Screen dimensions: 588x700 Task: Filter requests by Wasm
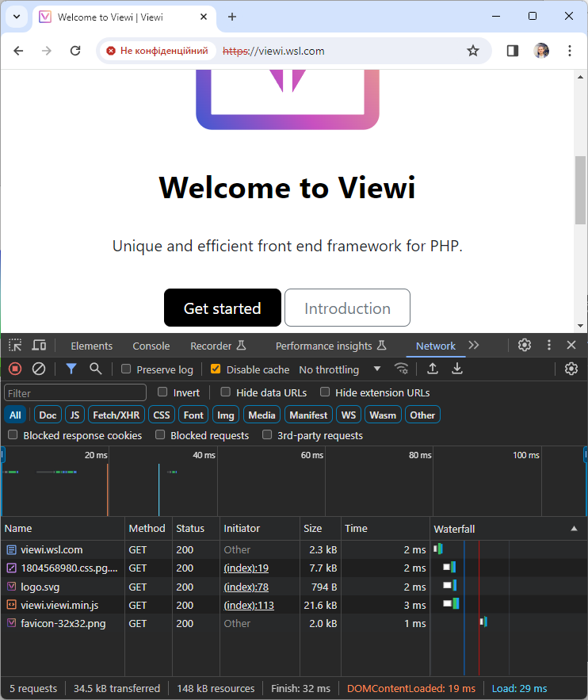click(x=383, y=415)
